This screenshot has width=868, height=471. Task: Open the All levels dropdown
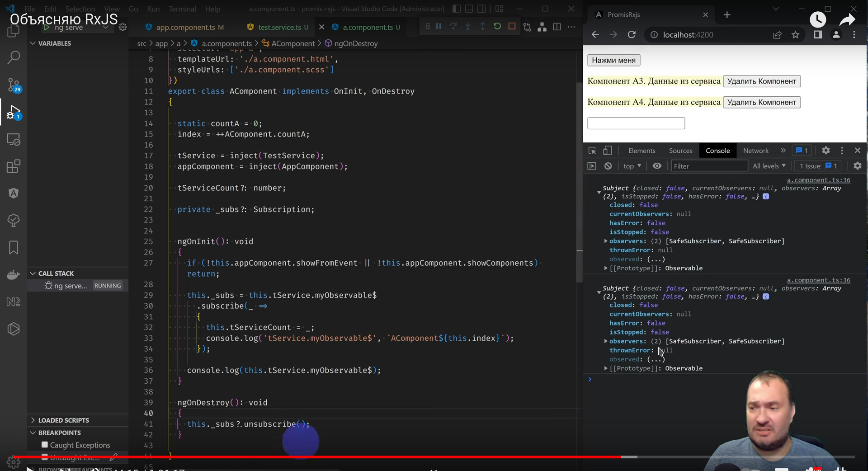coord(769,166)
